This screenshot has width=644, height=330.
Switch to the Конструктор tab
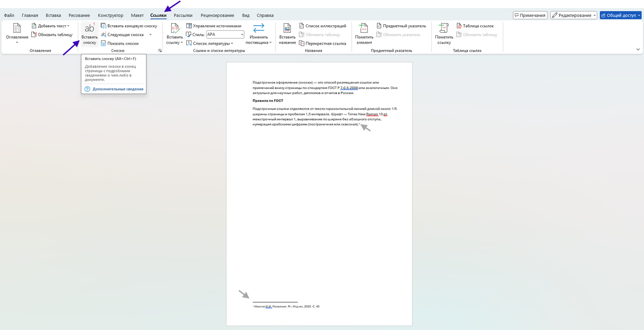[111, 16]
